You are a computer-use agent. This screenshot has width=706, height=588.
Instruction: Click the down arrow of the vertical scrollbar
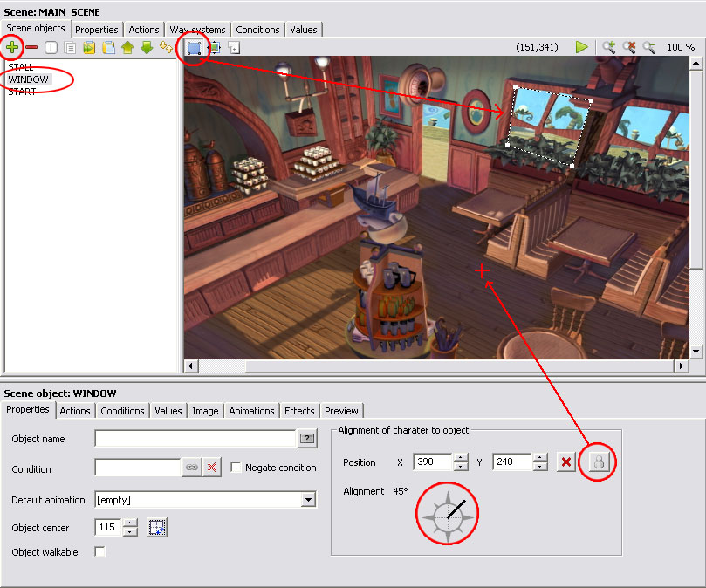point(696,352)
